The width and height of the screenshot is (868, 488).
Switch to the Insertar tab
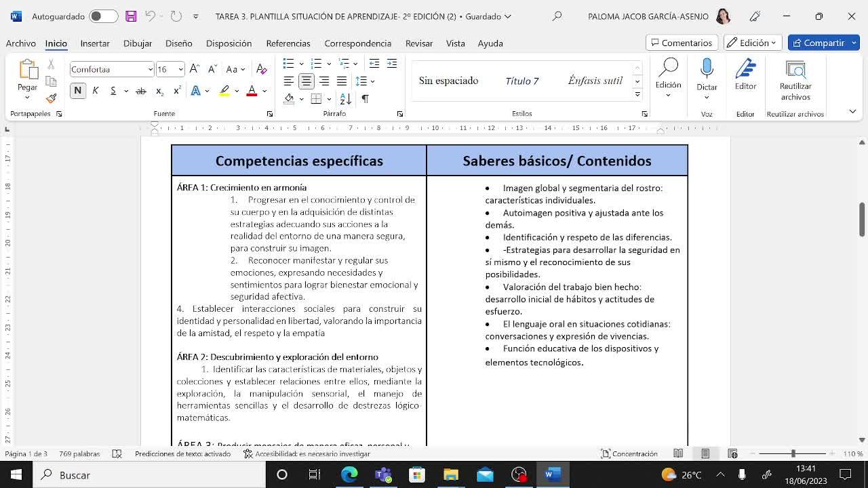(x=95, y=43)
